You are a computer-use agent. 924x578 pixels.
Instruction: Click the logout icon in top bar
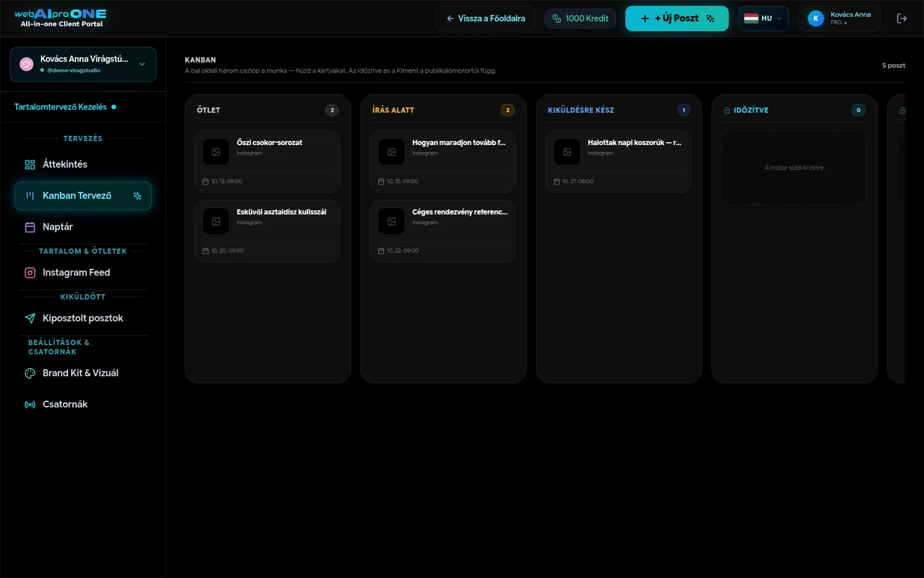point(901,18)
